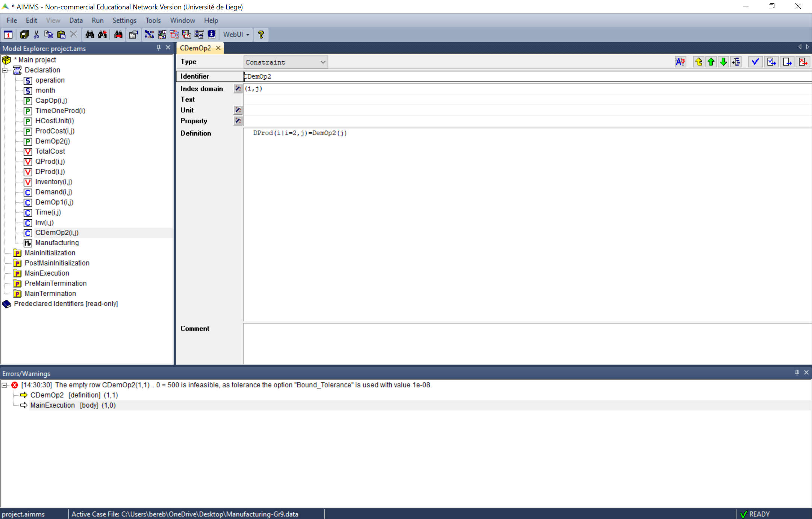Click the green up arrow, previous attribute form
812x519 pixels.
[x=711, y=62]
